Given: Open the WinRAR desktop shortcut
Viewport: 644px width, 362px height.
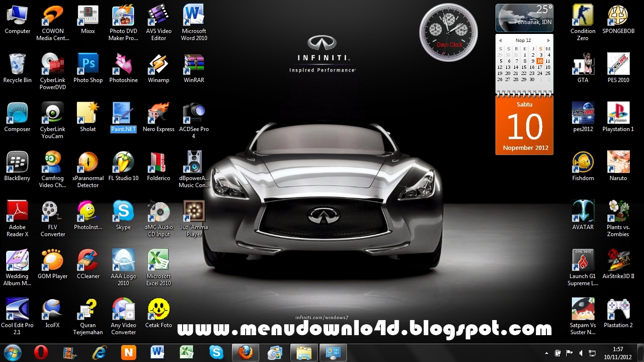Looking at the screenshot, I should [x=194, y=68].
